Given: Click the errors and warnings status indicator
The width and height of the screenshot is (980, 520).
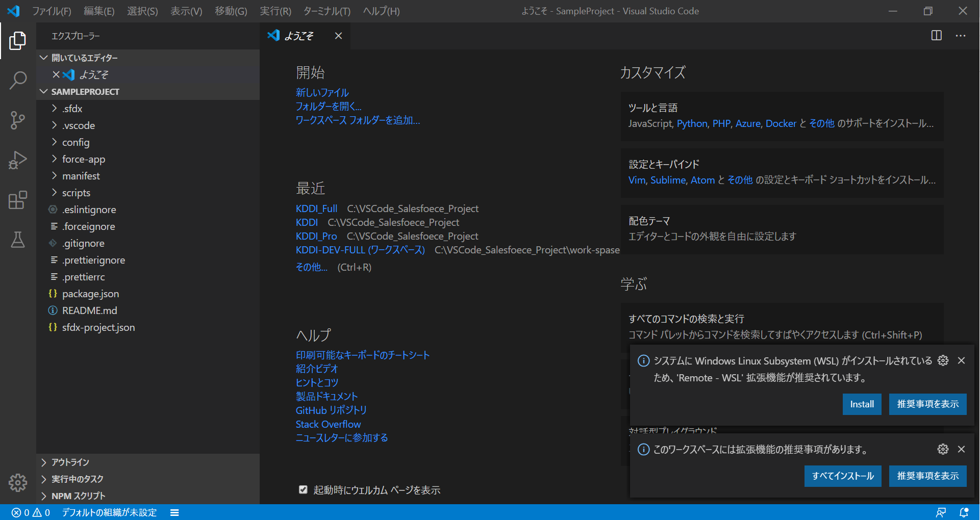Looking at the screenshot, I should tap(31, 512).
